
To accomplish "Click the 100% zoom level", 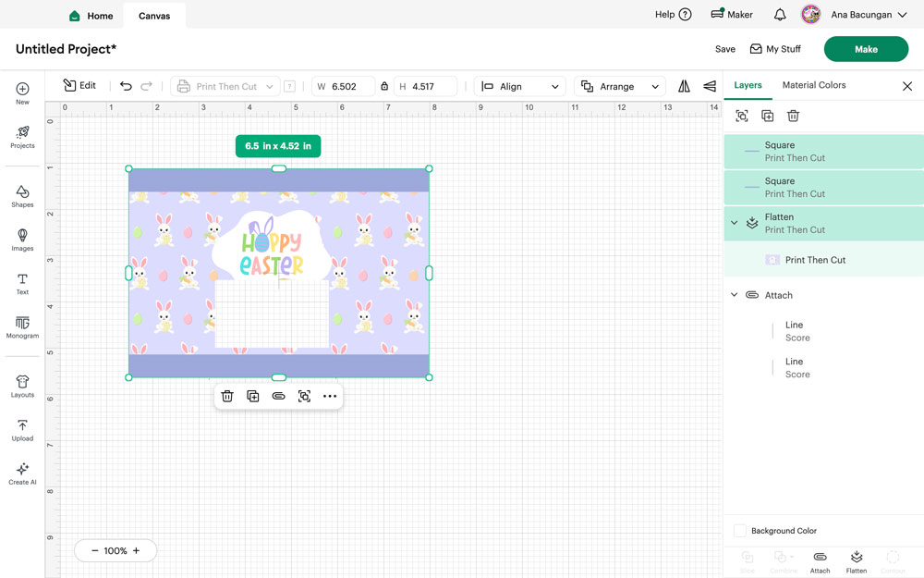I will [x=115, y=551].
